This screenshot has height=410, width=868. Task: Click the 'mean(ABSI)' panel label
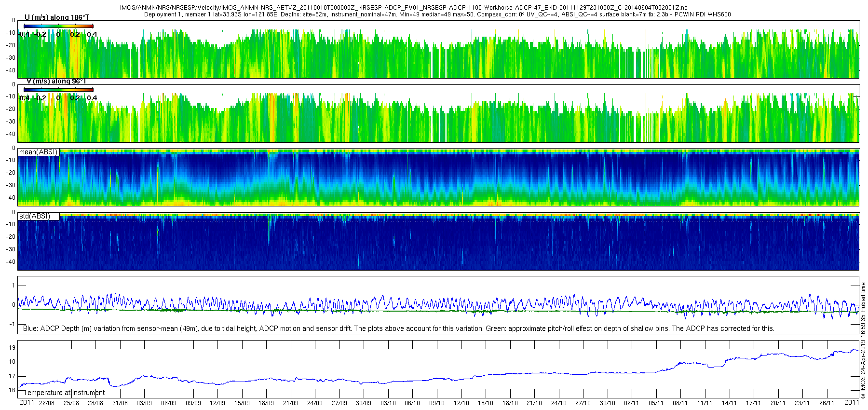[x=38, y=152]
